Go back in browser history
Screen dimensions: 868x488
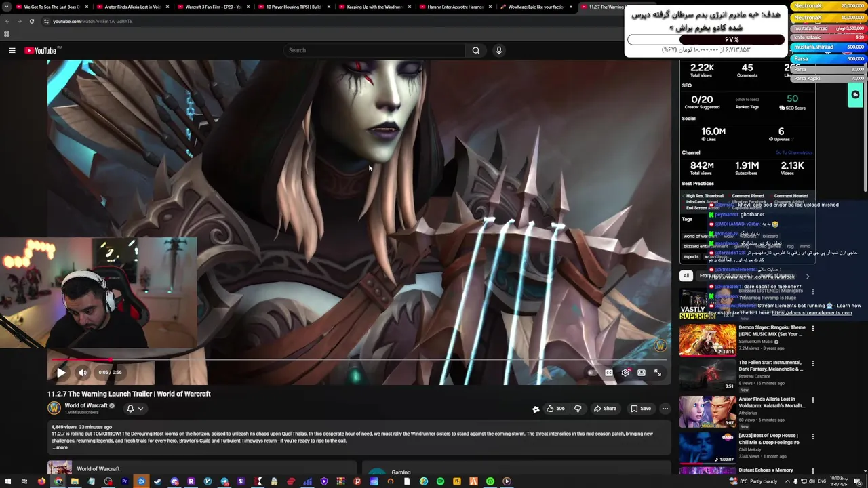pos(7,21)
